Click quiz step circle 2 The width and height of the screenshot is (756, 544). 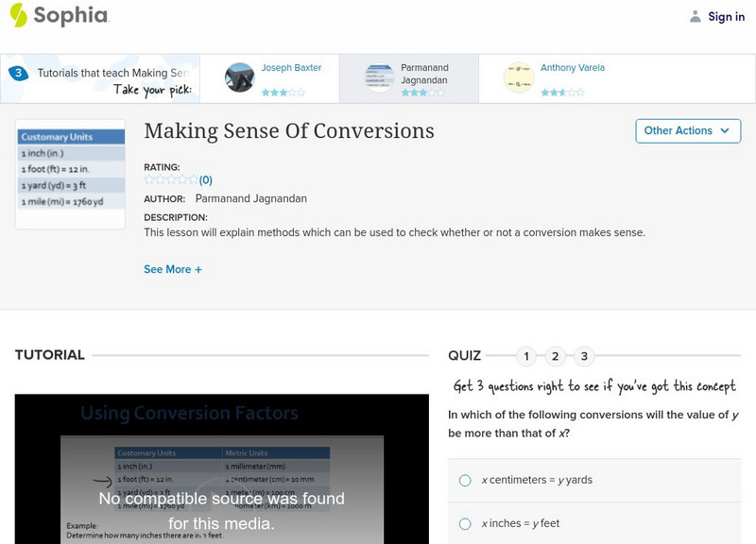[x=557, y=356]
